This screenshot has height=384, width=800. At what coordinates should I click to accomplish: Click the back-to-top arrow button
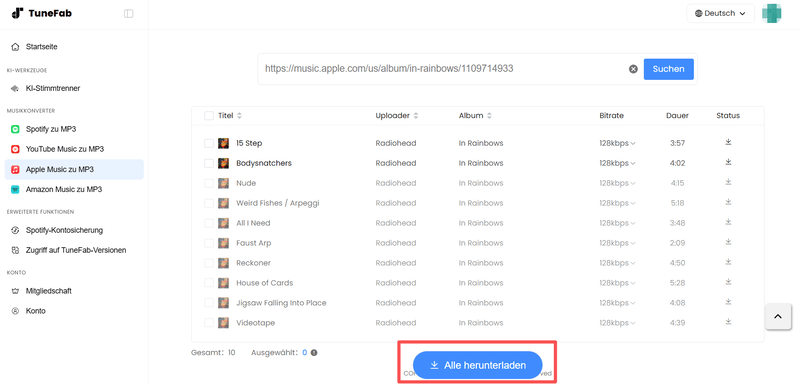[778, 316]
